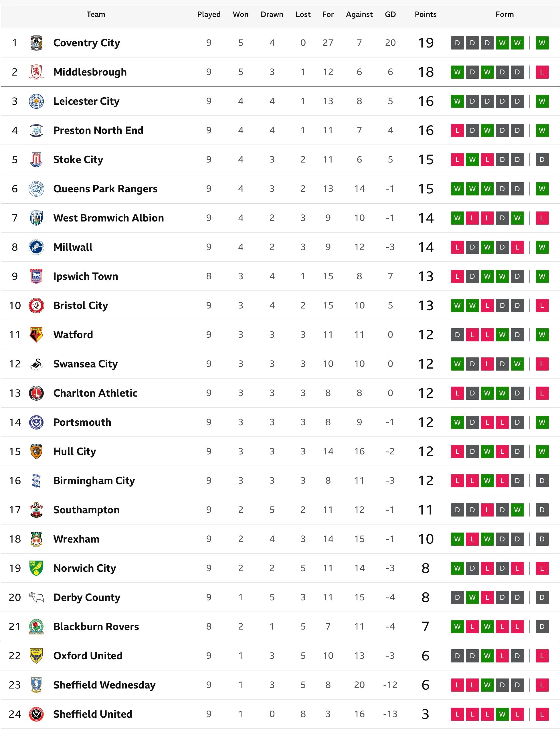Click the Sheffield United crest
Viewport: 560px width, 736px height.
coord(36,714)
